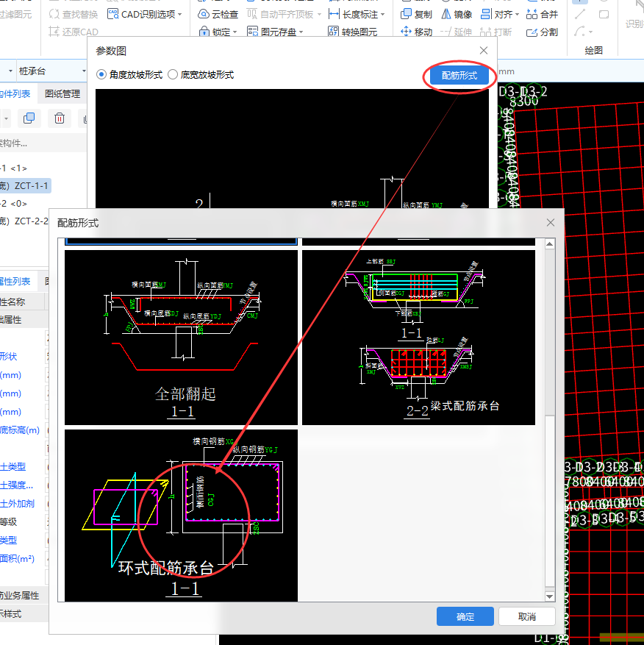Screen dimensions: 644x645
Task: Expand arc tool dropdown arrow in 绘图
Action: (590, 32)
